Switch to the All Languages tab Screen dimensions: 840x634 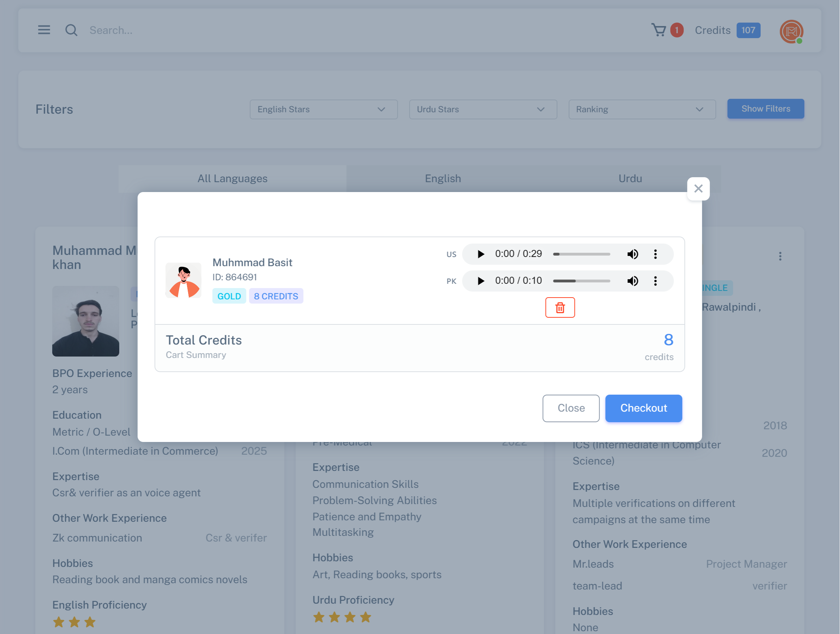(x=232, y=179)
